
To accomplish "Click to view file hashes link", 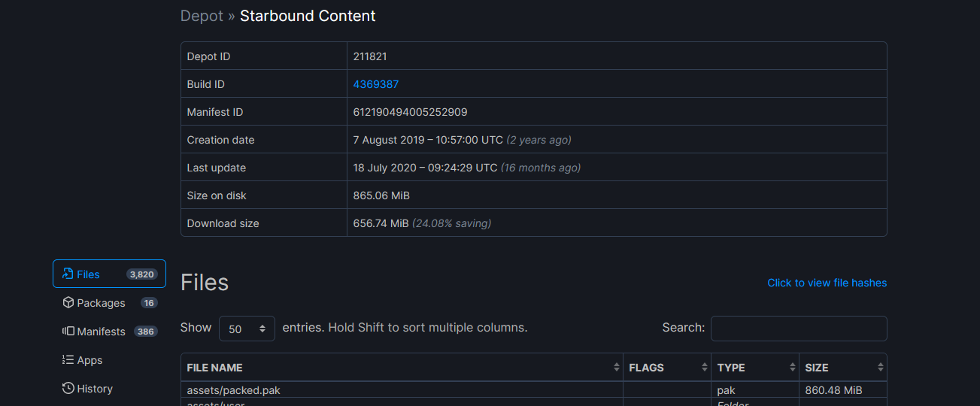I will [x=827, y=283].
